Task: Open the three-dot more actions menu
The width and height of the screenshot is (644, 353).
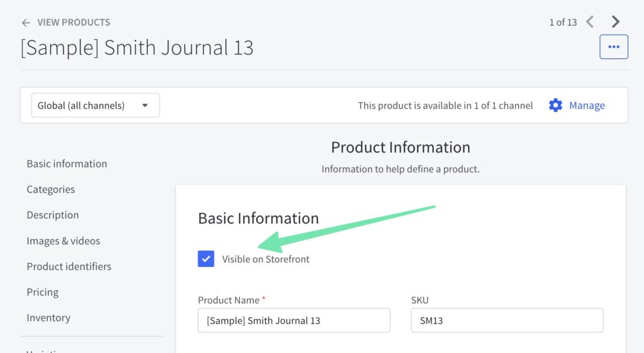Action: click(614, 47)
